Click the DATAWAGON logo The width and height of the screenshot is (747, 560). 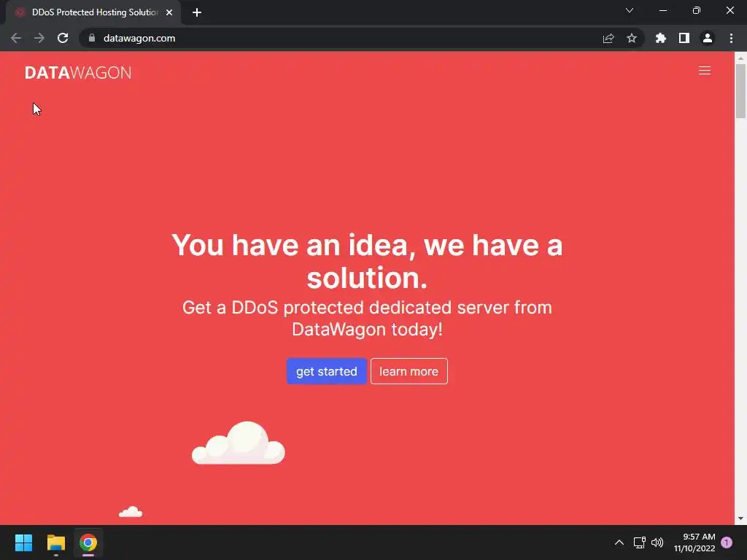pos(78,72)
